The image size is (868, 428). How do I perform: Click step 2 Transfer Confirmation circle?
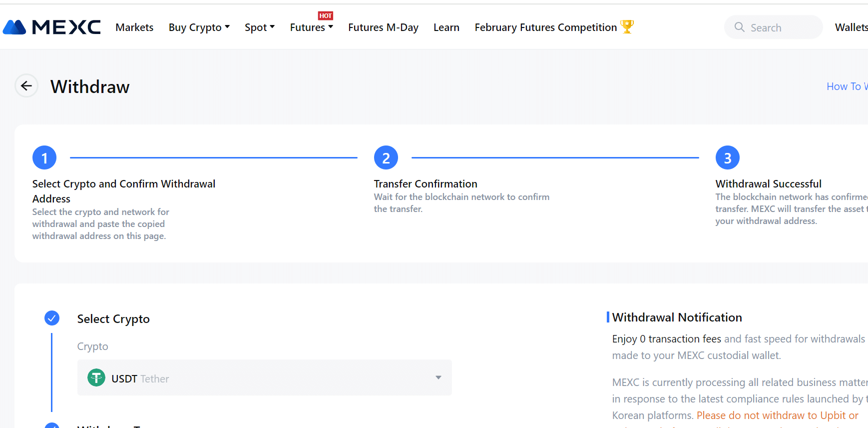(x=386, y=158)
